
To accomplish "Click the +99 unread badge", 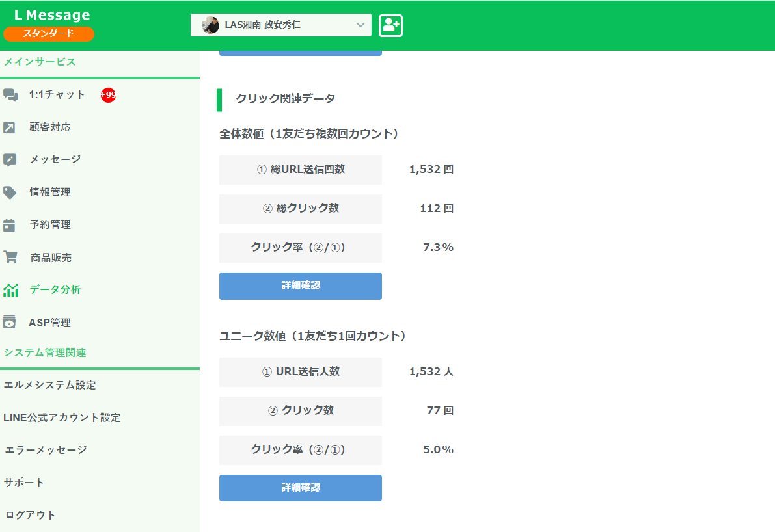I will click(108, 95).
